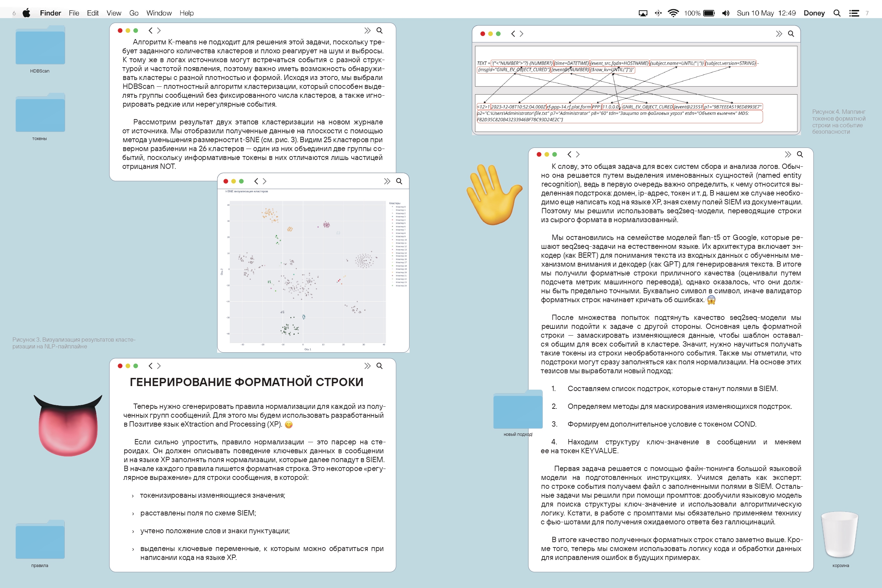882x588 pixels.
Task: Open the File menu
Action: coord(74,13)
